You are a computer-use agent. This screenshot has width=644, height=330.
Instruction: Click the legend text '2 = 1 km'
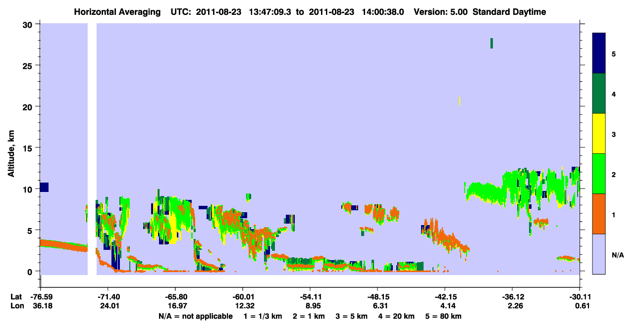[x=309, y=316]
